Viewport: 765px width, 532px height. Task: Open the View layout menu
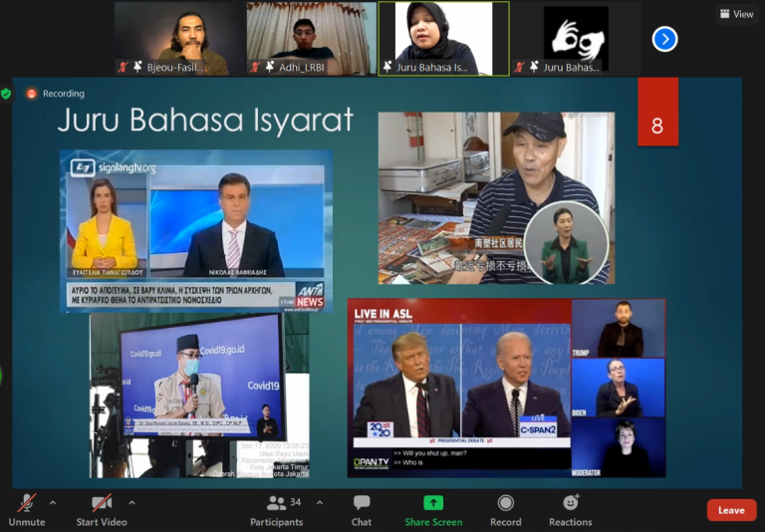point(737,14)
